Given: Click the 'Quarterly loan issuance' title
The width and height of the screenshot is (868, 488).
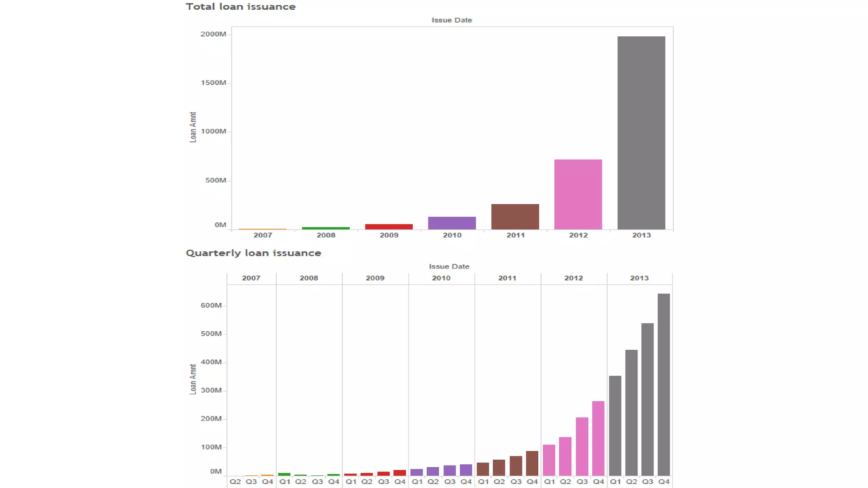Looking at the screenshot, I should 253,253.
